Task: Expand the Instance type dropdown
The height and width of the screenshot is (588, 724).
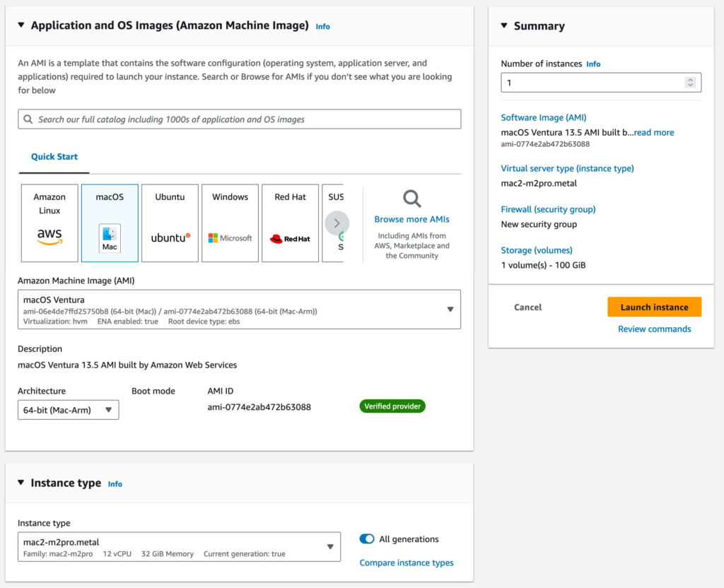Action: pos(179,546)
